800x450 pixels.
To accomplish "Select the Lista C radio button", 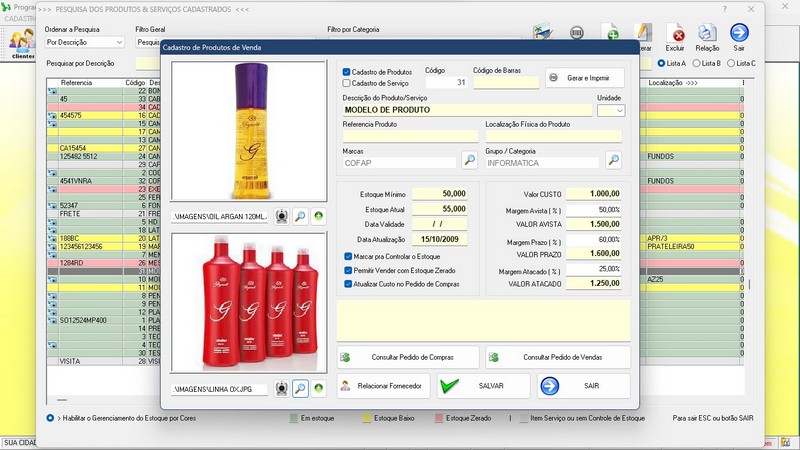I will (731, 63).
